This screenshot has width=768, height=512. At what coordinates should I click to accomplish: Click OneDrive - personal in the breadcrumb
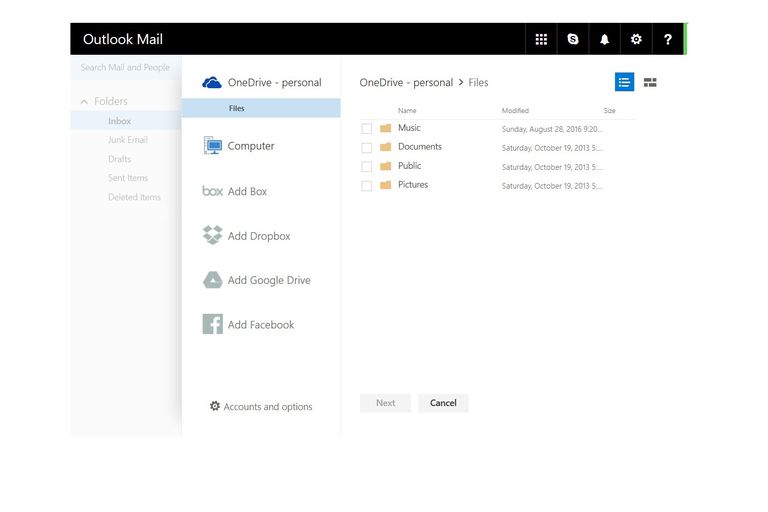pos(406,82)
